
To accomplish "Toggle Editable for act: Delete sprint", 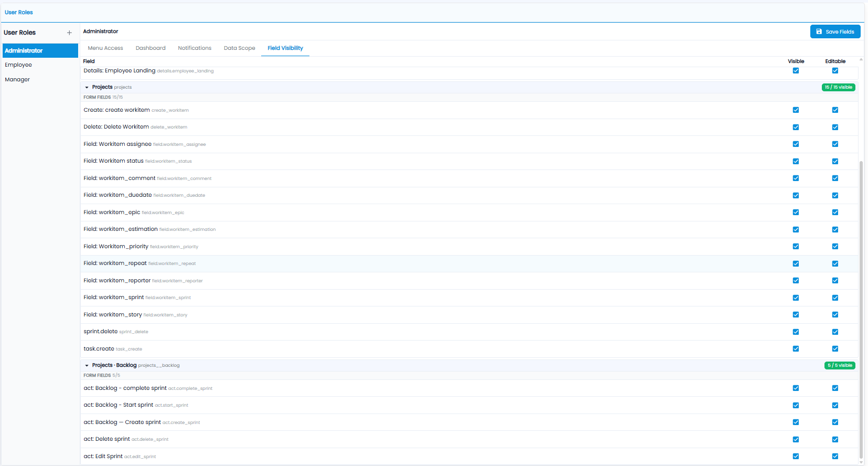I will (x=835, y=439).
